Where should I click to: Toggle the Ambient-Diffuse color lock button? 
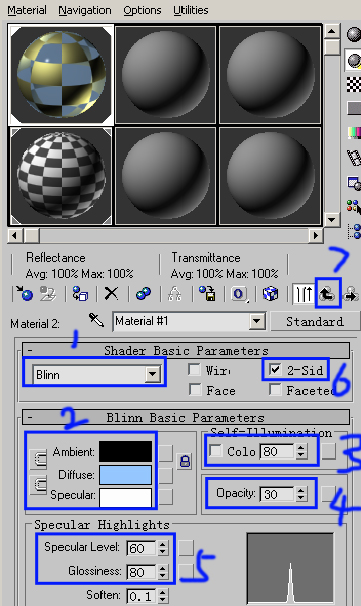coord(38,459)
